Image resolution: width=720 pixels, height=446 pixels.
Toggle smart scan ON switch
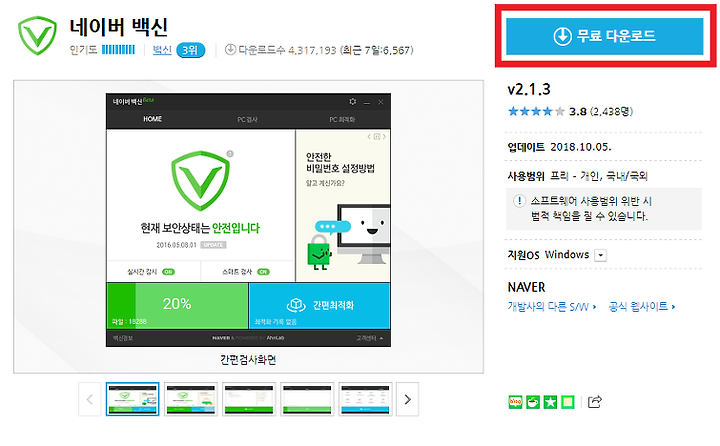pos(263,271)
